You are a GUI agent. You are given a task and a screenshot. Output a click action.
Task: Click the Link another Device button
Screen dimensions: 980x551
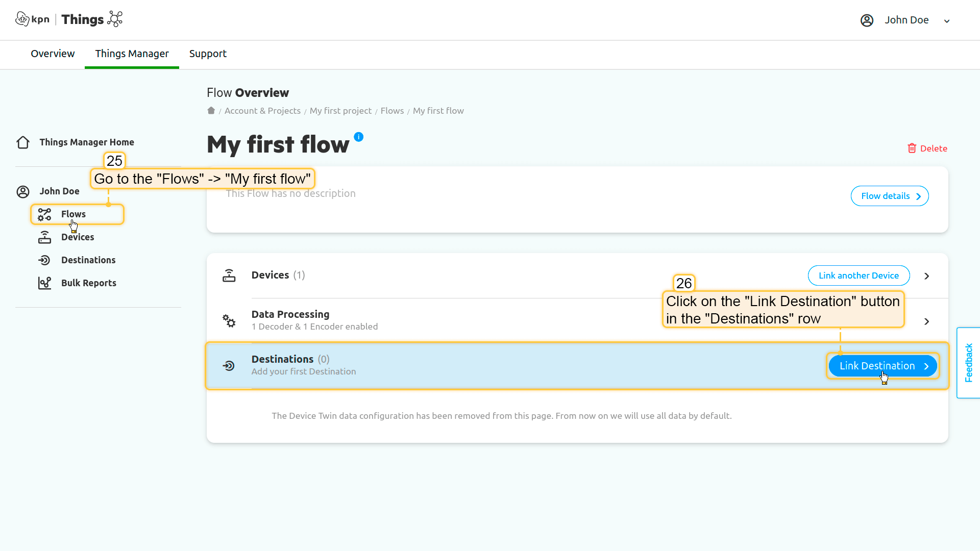click(x=859, y=275)
